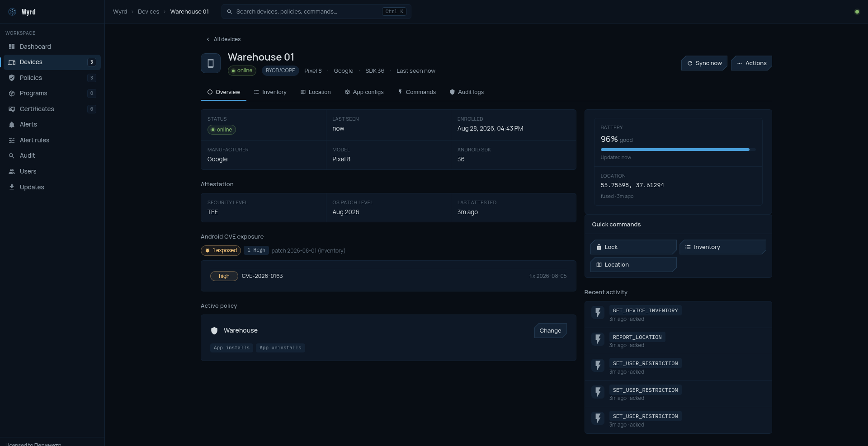Image resolution: width=868 pixels, height=446 pixels.
Task: Click Sync now button
Action: pyautogui.click(x=704, y=63)
